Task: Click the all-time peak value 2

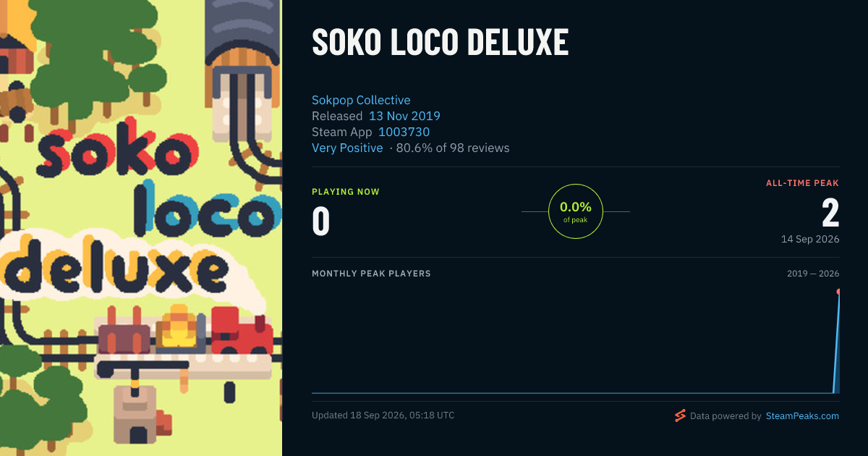Action: click(x=830, y=214)
